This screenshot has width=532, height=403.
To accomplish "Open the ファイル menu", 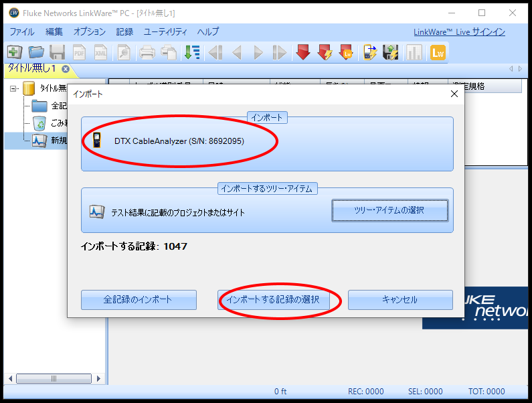I will 21,32.
